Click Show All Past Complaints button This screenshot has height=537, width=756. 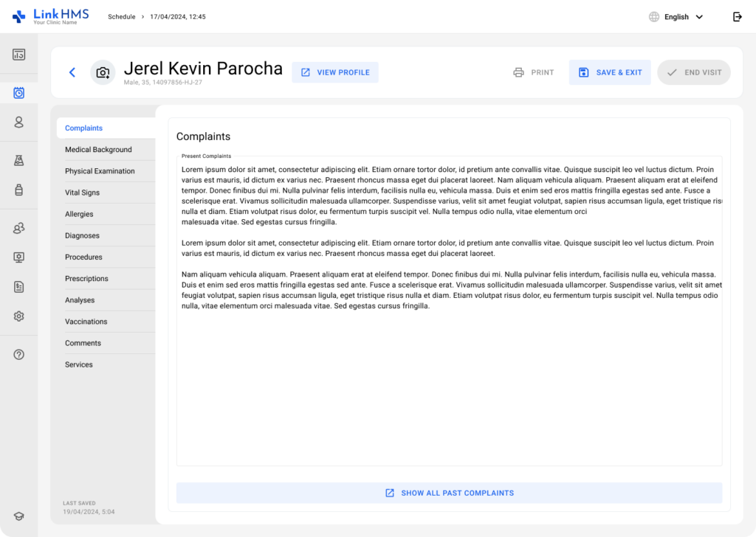[x=450, y=493]
